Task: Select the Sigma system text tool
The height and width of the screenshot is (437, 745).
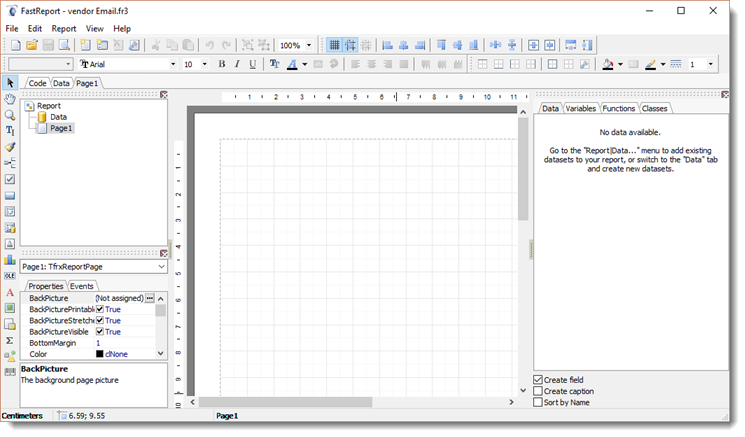Action: click(x=10, y=341)
